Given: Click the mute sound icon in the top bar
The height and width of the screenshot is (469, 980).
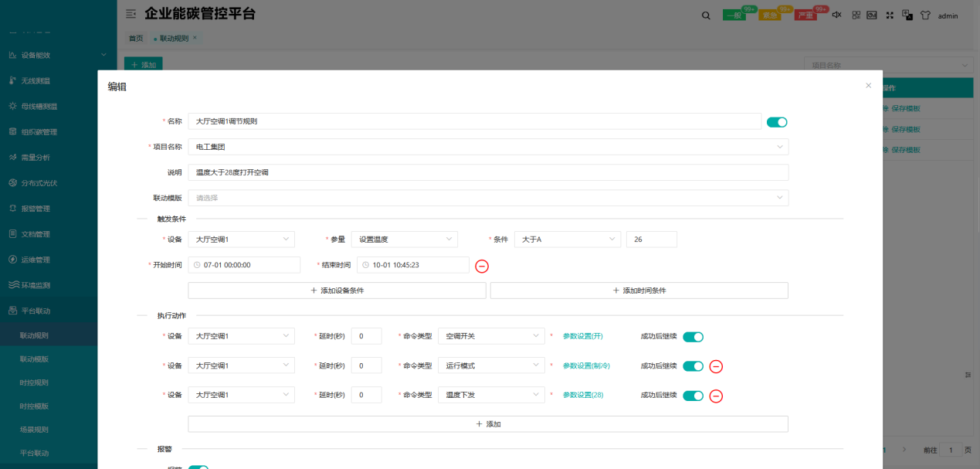Looking at the screenshot, I should click(x=836, y=15).
